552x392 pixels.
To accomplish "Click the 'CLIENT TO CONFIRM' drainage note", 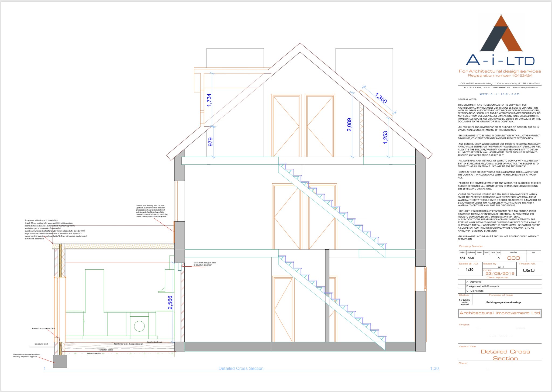I will point(499,200).
